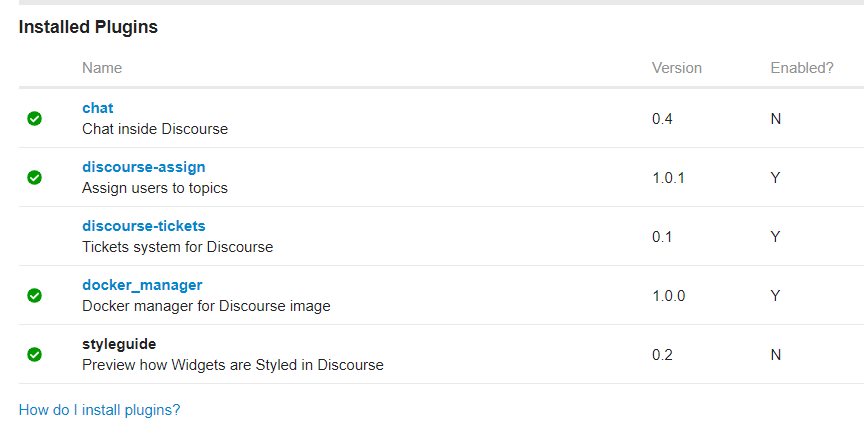Click enabled value Y for discourse-tickets

pos(775,237)
